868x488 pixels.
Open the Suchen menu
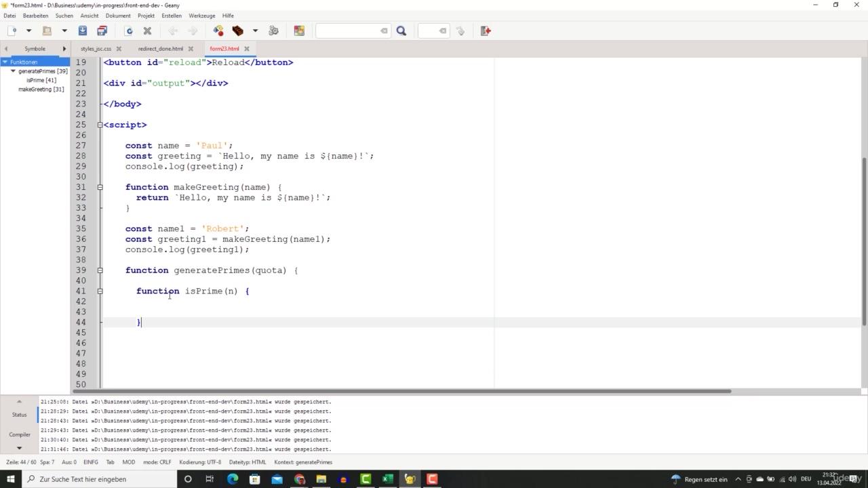[64, 16]
